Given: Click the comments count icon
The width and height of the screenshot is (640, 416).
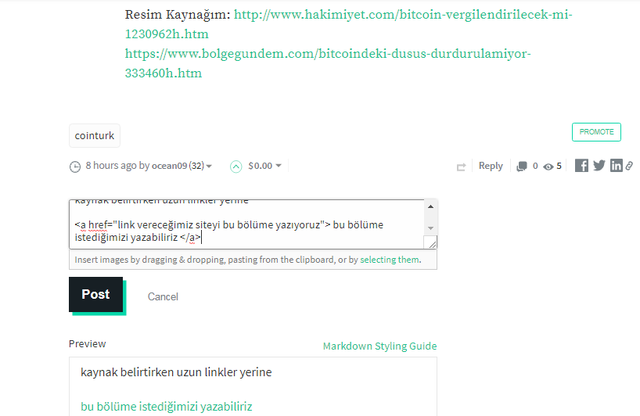Looking at the screenshot, I should (522, 166).
